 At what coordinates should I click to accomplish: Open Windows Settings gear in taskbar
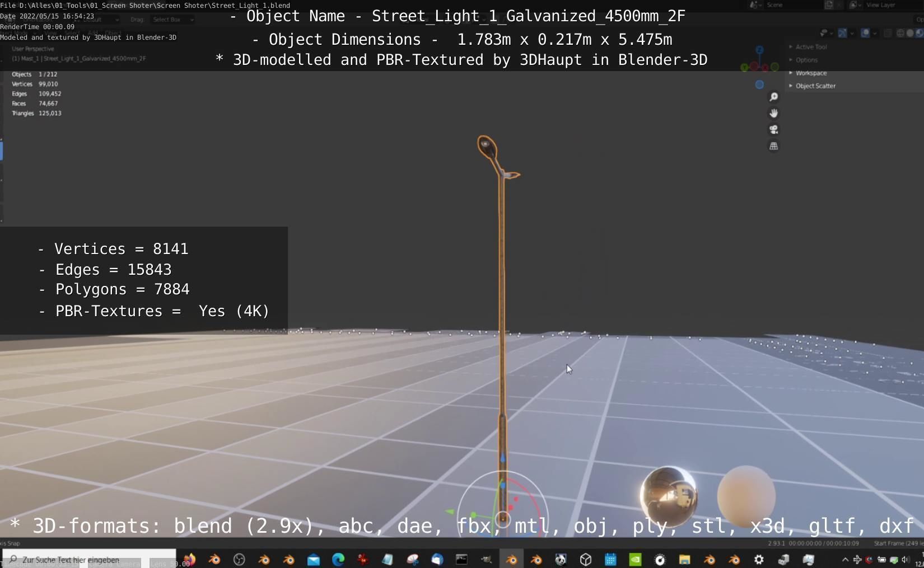(759, 560)
